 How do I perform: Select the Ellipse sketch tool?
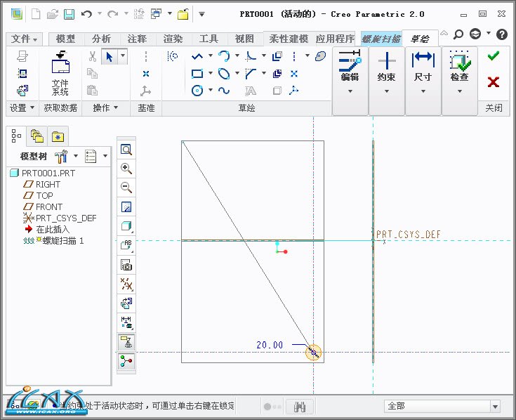point(224,73)
